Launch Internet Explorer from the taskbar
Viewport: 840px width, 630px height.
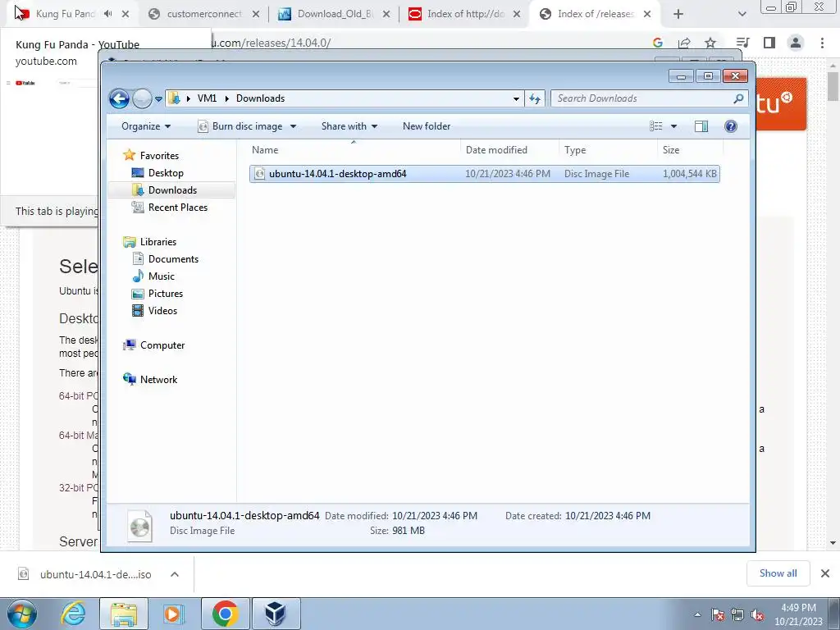click(x=73, y=614)
